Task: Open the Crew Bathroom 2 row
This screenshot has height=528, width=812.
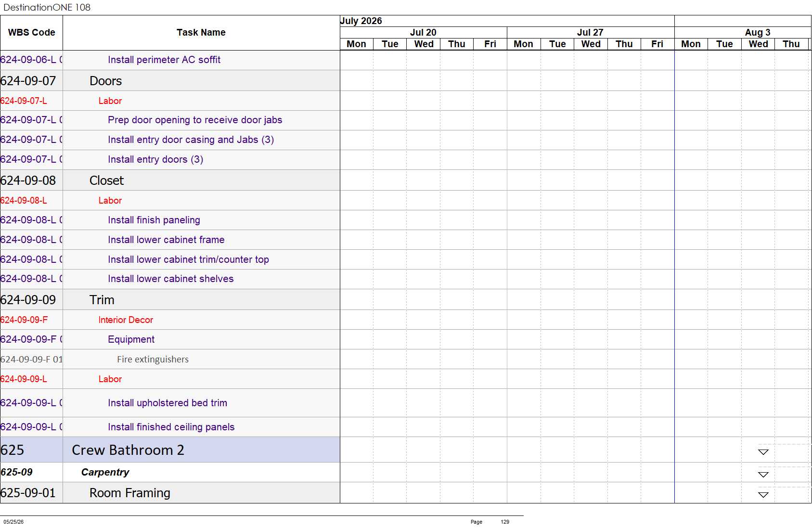Action: [170, 450]
